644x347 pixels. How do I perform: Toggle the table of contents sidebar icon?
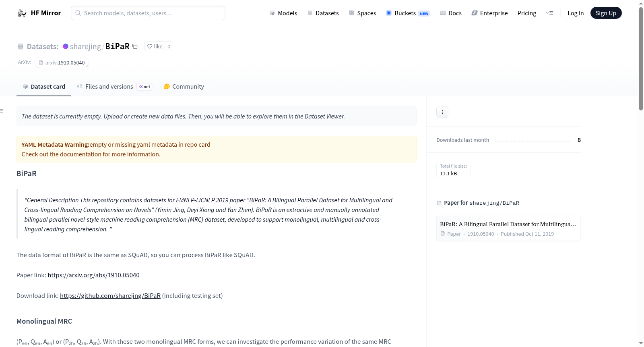[2, 111]
